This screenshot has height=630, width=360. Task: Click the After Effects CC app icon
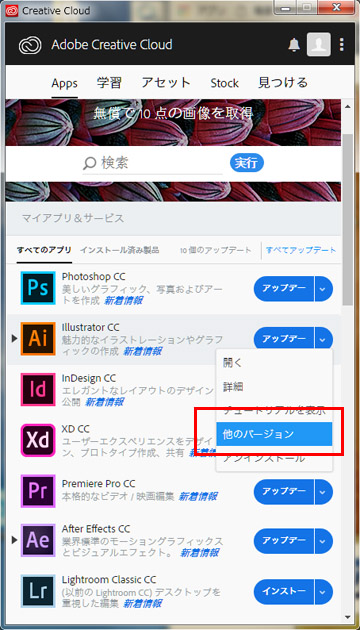(x=38, y=540)
